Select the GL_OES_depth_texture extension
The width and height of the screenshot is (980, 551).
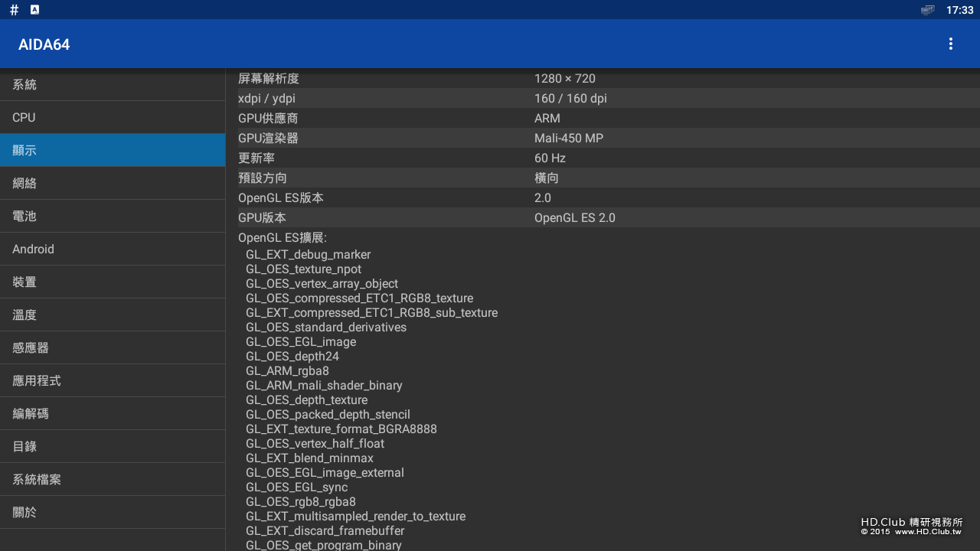pyautogui.click(x=306, y=399)
